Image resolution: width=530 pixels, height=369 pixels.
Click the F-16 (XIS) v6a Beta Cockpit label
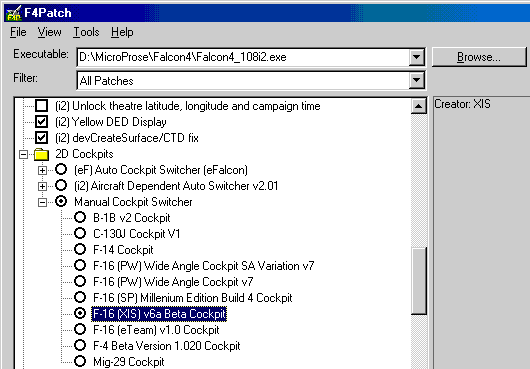(159, 314)
